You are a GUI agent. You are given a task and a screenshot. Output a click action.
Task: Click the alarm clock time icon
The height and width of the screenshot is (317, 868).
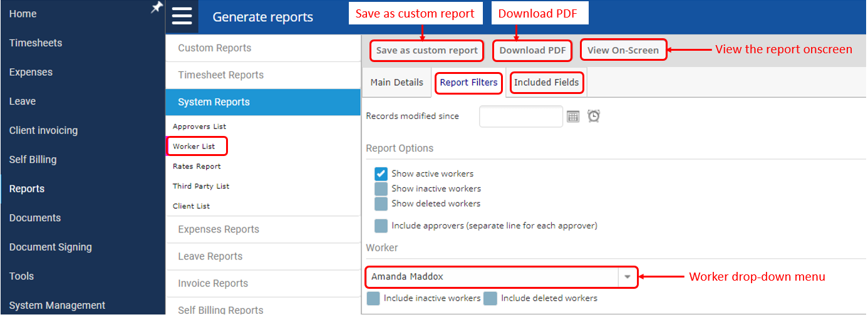pos(594,116)
